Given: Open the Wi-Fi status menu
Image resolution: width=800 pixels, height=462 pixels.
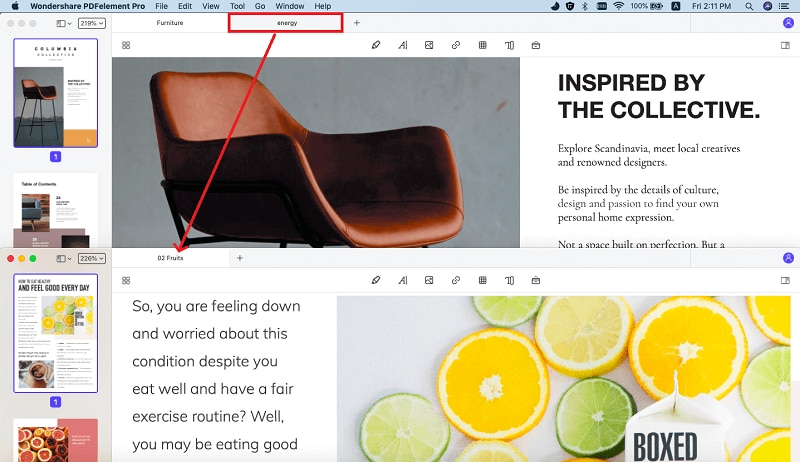Looking at the screenshot, I should click(618, 6).
